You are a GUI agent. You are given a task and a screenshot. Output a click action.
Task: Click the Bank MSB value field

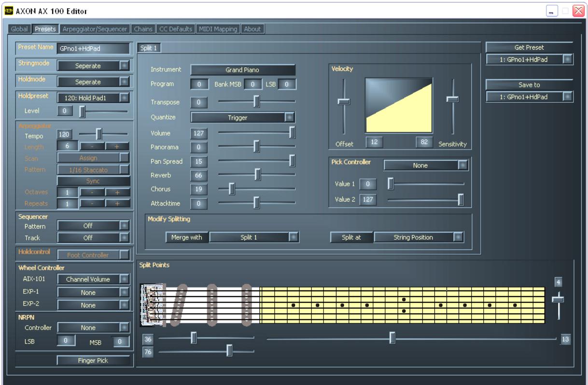tap(252, 84)
